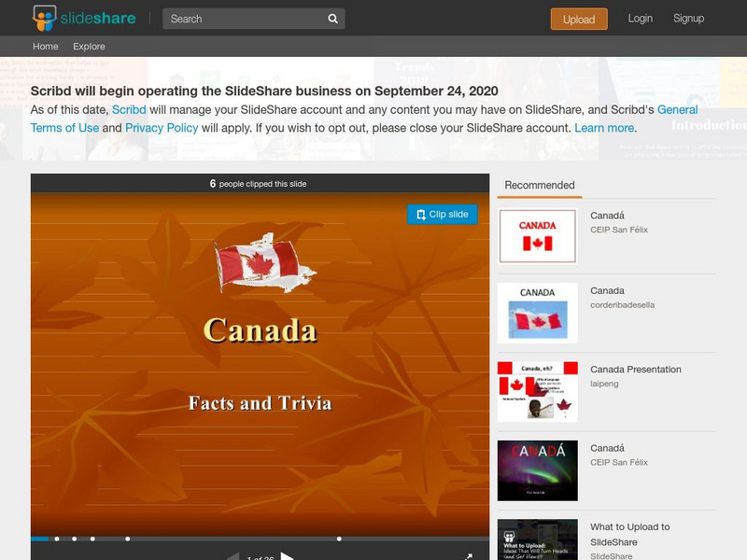Screen dimensions: 747x560
Task: Open What to Upload to SlideShare thumbnail
Action: coord(538,539)
